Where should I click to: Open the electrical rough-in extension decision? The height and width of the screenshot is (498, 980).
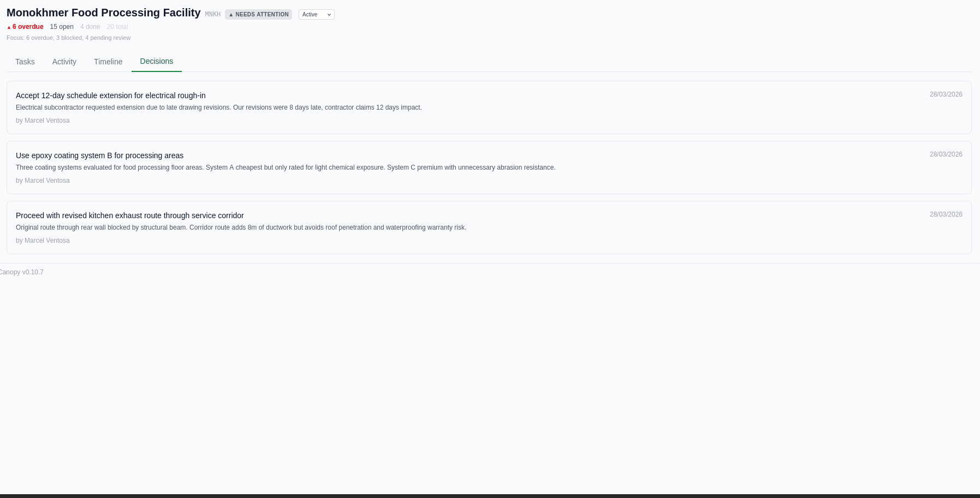click(110, 95)
